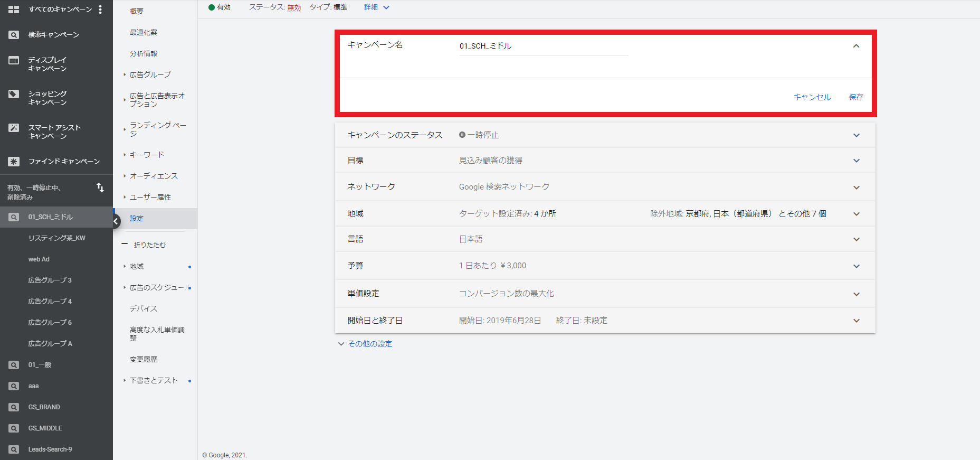Open ランディング ページ menu item
The height and width of the screenshot is (460, 980).
point(158,129)
